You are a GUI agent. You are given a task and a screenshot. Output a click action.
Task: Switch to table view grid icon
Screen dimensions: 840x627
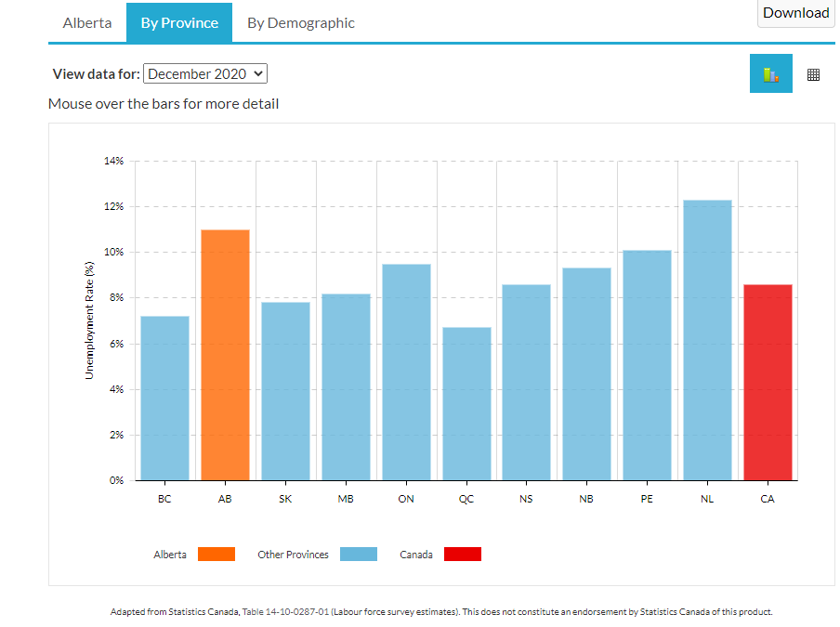click(x=813, y=74)
